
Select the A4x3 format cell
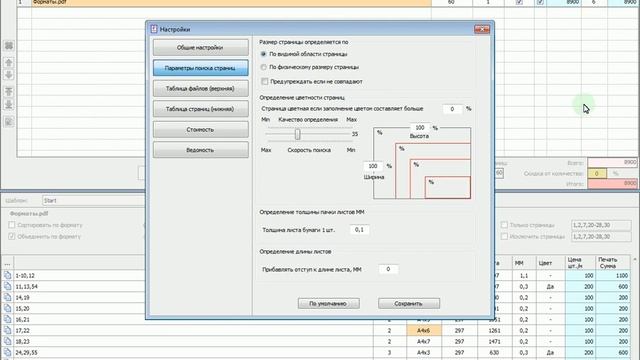click(x=424, y=352)
